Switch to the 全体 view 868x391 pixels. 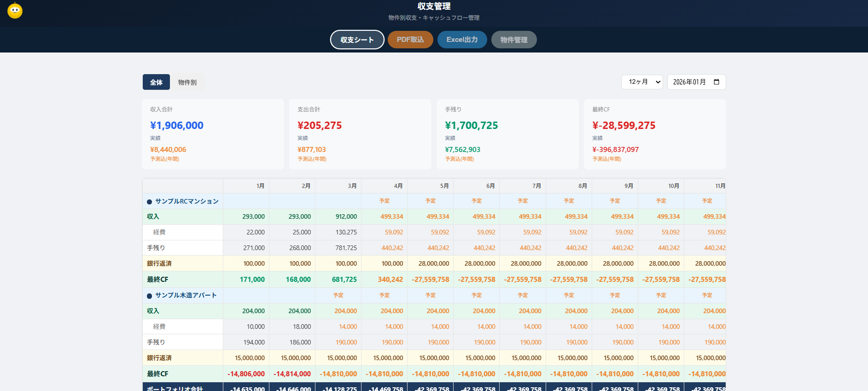156,82
